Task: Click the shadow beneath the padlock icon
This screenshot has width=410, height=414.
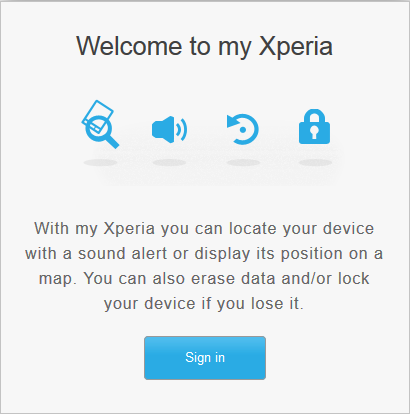Action: (315, 163)
